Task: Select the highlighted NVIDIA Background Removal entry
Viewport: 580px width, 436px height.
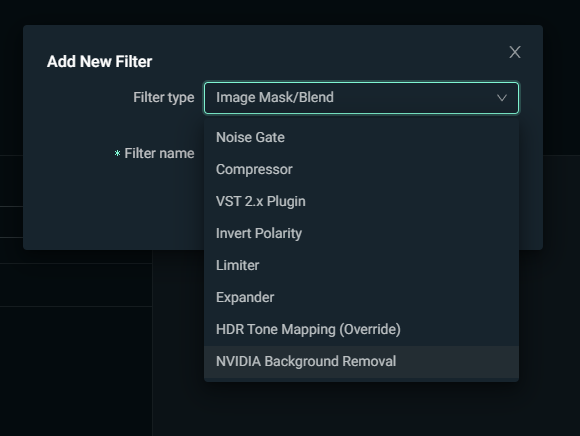Action: [x=361, y=361]
